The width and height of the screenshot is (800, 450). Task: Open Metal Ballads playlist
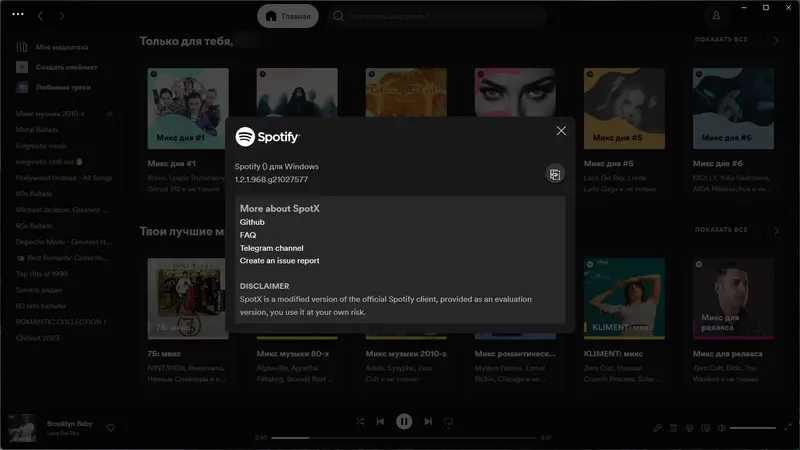(37, 130)
